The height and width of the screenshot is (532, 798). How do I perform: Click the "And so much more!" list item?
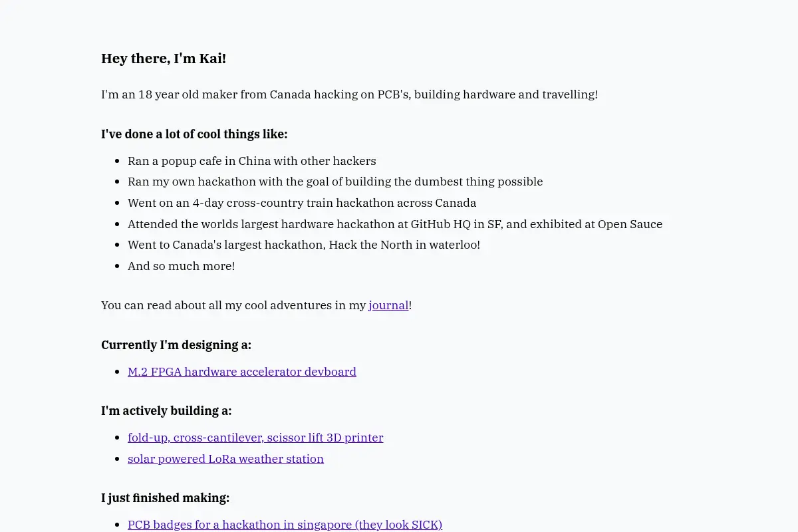[x=181, y=266]
